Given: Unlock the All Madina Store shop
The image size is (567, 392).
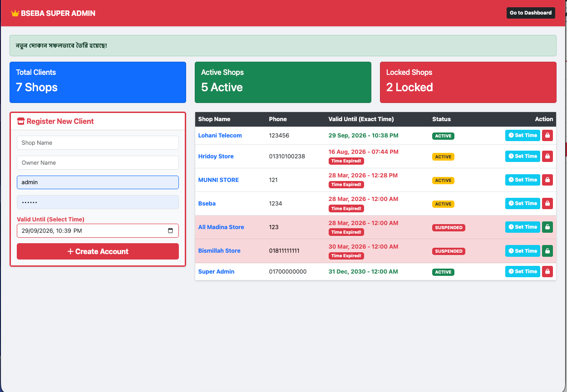Looking at the screenshot, I should pos(547,227).
